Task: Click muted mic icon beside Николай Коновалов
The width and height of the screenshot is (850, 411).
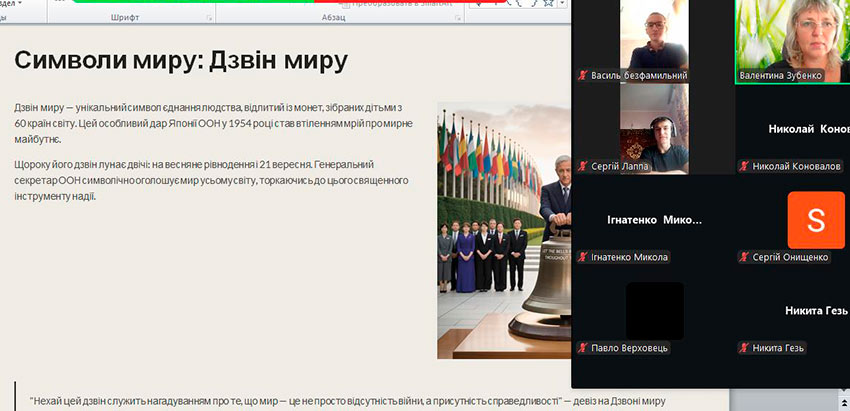Action: click(744, 166)
